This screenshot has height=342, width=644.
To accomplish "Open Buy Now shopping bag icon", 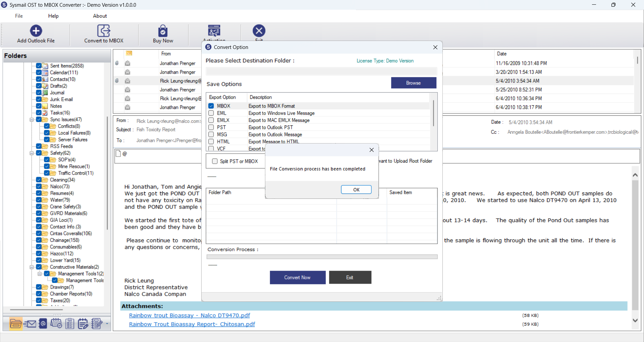I will 163,31.
